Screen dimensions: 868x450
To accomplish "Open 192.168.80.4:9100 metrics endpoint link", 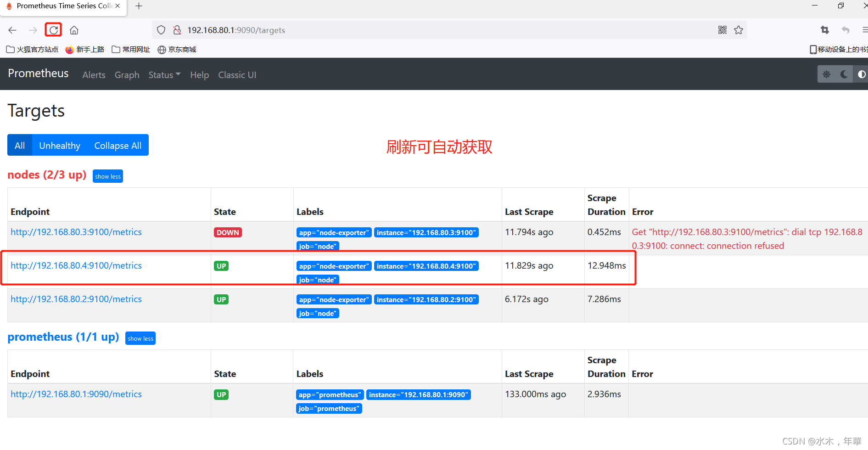I will click(x=76, y=266).
